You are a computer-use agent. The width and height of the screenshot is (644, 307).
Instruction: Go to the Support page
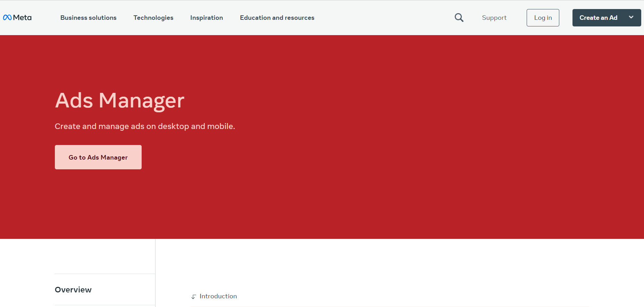tap(494, 18)
